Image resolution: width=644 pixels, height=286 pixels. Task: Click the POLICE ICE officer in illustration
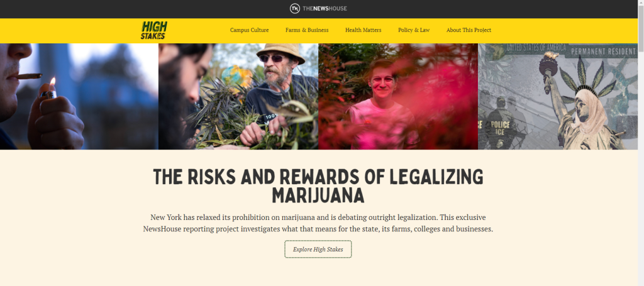(x=499, y=123)
